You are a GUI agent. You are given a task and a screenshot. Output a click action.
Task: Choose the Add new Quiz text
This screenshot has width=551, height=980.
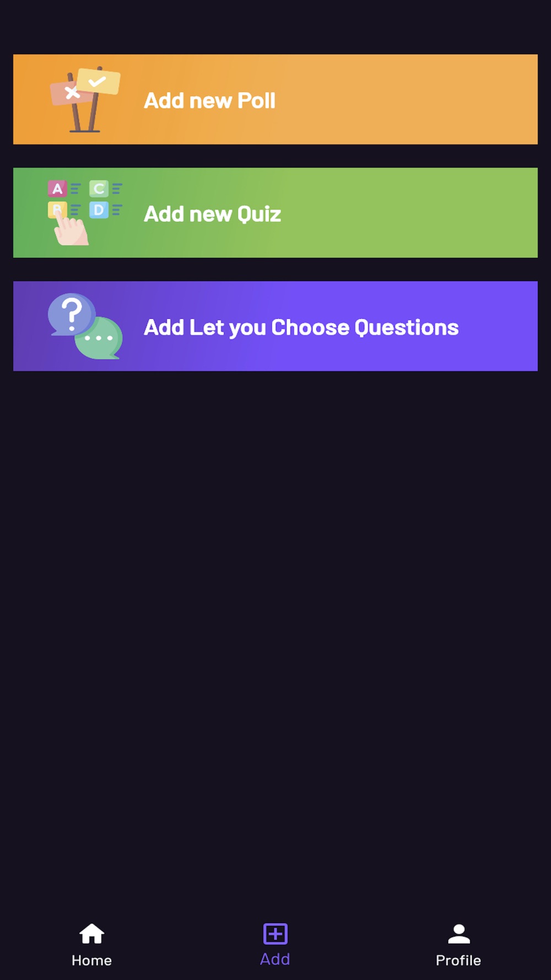213,214
